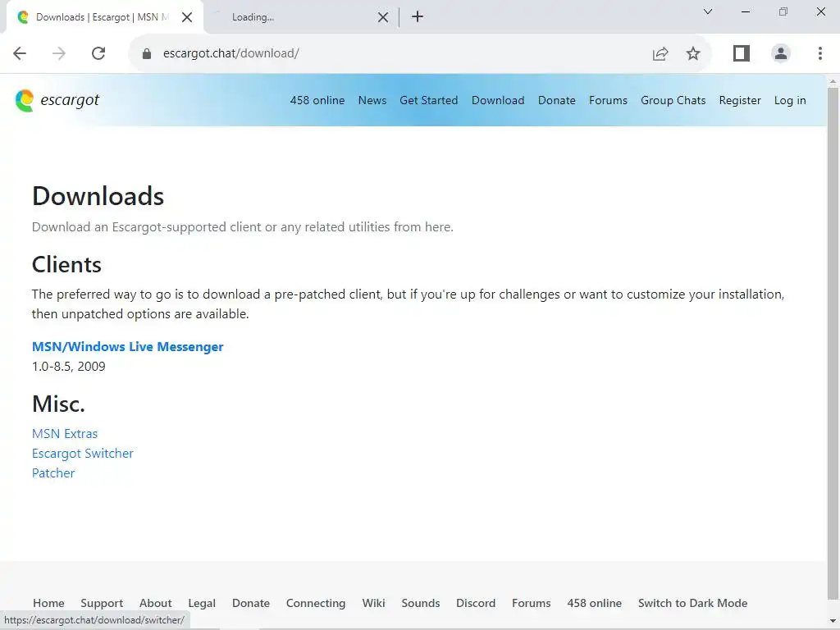Click Home in the footer

point(48,603)
